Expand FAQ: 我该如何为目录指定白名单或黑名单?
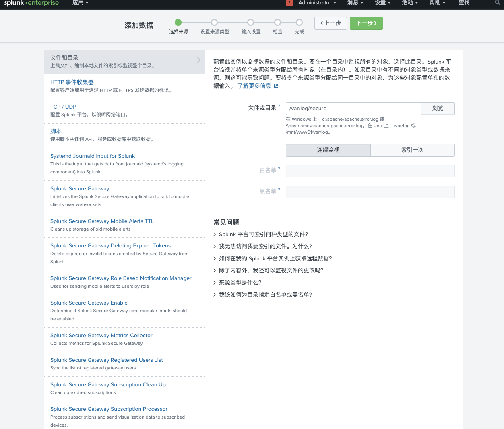The image size is (504, 429). [x=262, y=295]
